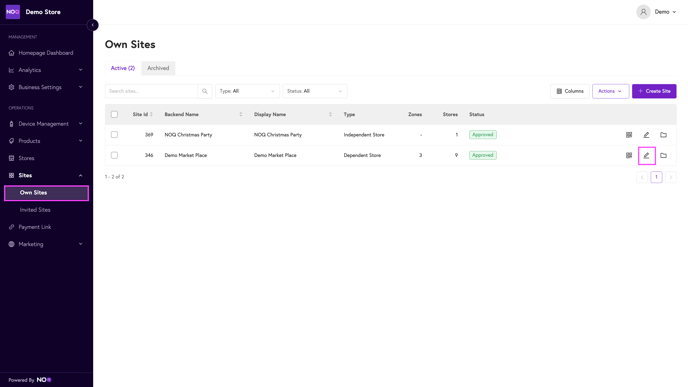Show QR code for Demo Market Place
This screenshot has width=688, height=387.
tap(629, 155)
